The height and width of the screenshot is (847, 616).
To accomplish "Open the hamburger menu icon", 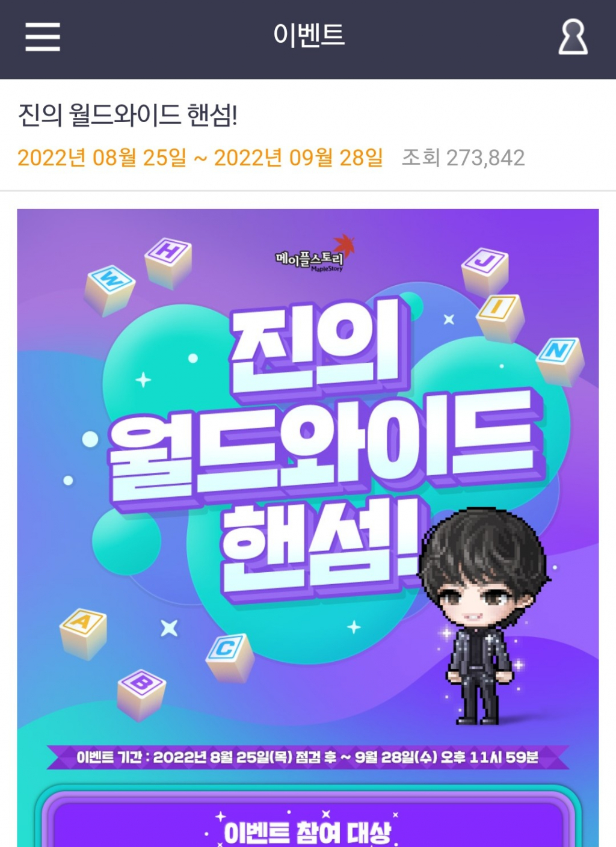I will [43, 37].
